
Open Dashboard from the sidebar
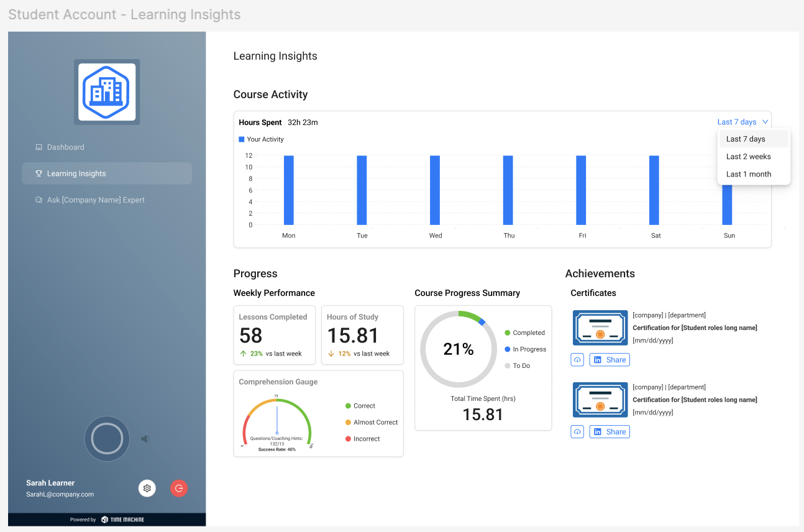(x=107, y=147)
